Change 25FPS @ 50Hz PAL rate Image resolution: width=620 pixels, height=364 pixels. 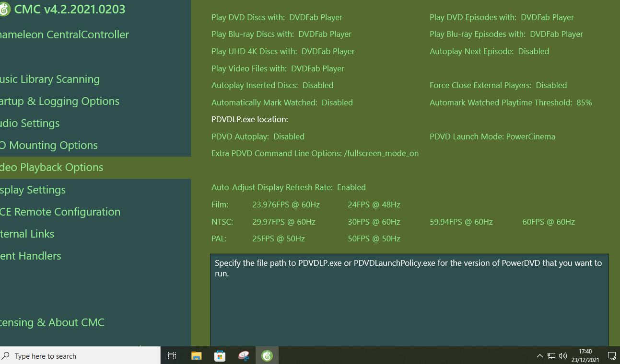click(x=279, y=239)
